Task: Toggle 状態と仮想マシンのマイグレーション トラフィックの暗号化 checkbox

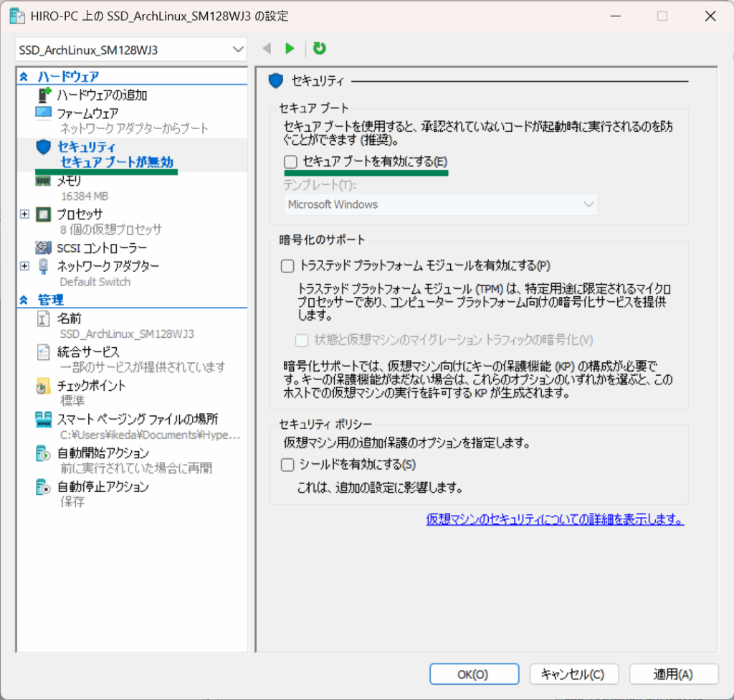Action: pyautogui.click(x=302, y=340)
